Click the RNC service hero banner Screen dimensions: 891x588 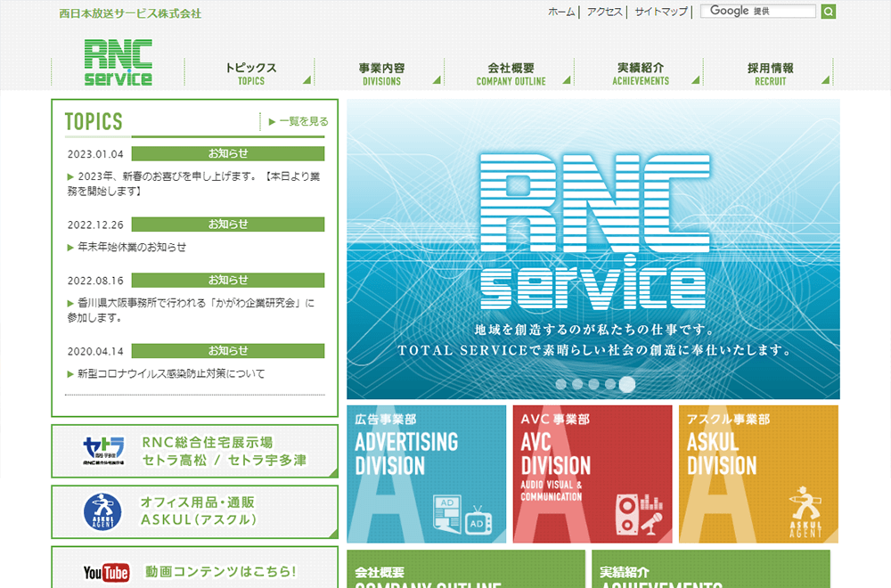click(x=593, y=249)
